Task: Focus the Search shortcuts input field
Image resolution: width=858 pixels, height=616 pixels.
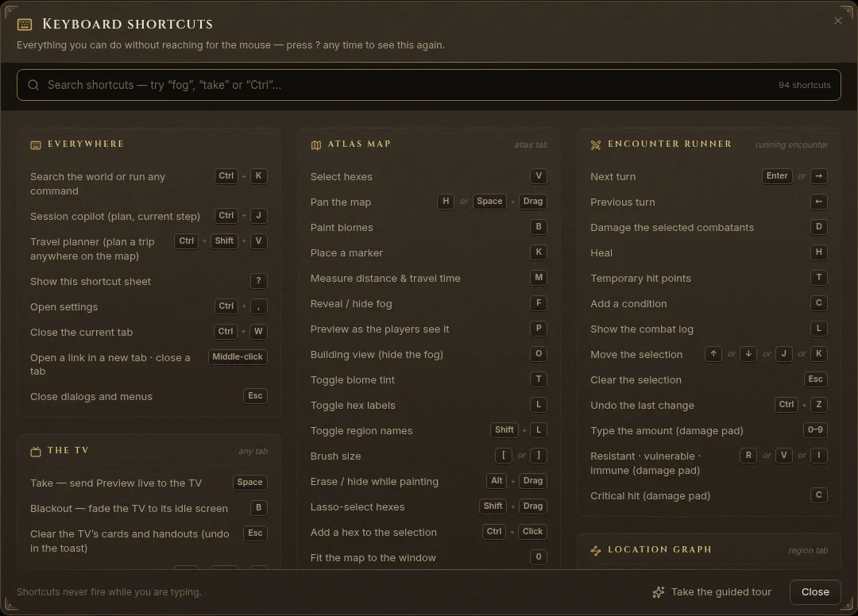Action: pyautogui.click(x=428, y=85)
